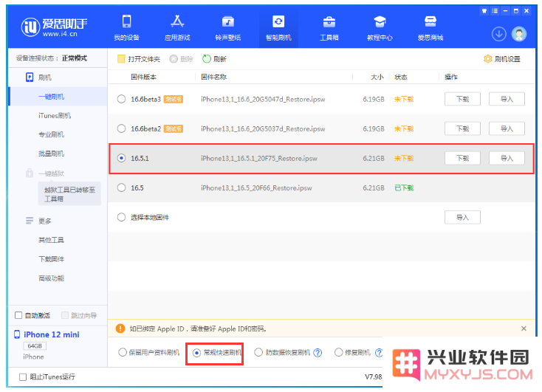Open 应用游戏 apps and games icon
This screenshot has height=392, width=542.
tap(177, 21)
